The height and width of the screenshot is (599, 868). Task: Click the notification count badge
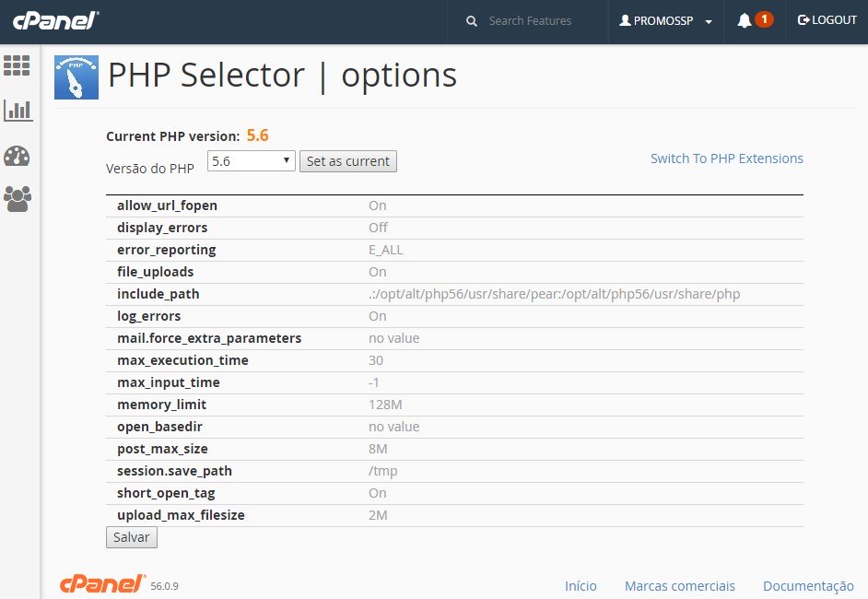coord(764,19)
